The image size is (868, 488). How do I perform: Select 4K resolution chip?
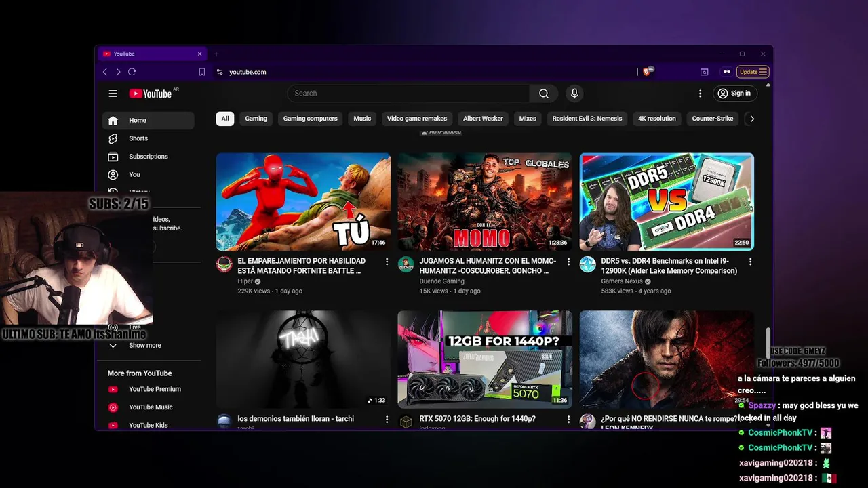(x=656, y=119)
